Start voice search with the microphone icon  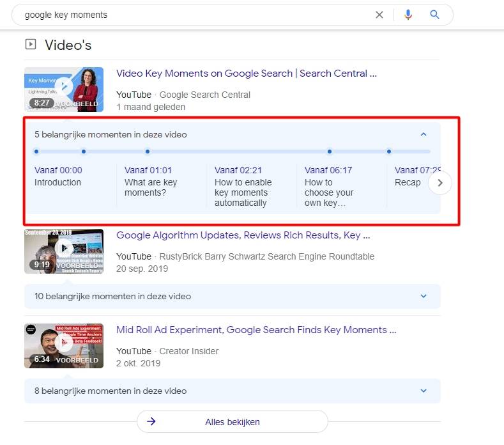tap(408, 15)
